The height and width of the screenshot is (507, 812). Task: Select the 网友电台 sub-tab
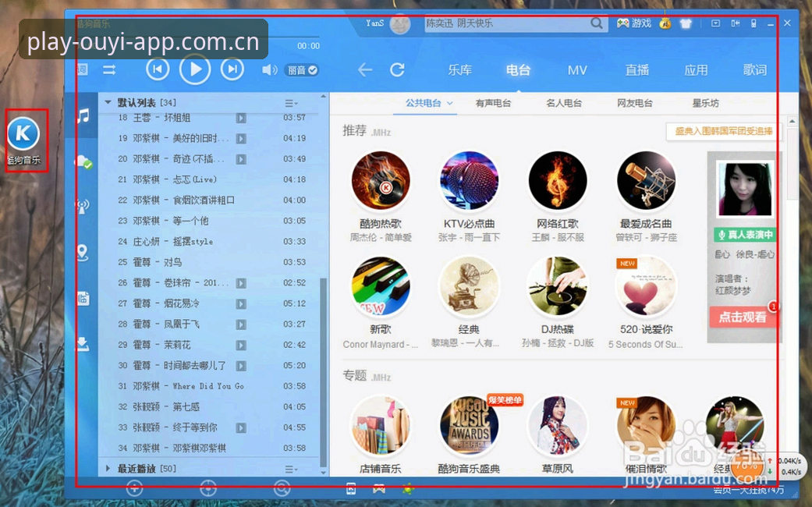point(634,103)
